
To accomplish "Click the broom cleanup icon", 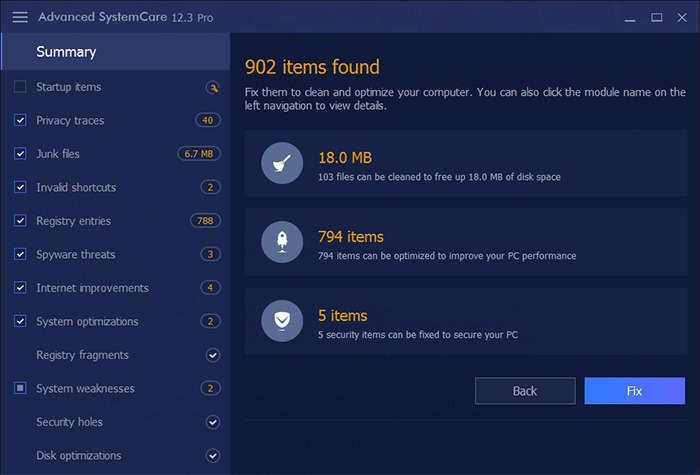I will [x=282, y=163].
